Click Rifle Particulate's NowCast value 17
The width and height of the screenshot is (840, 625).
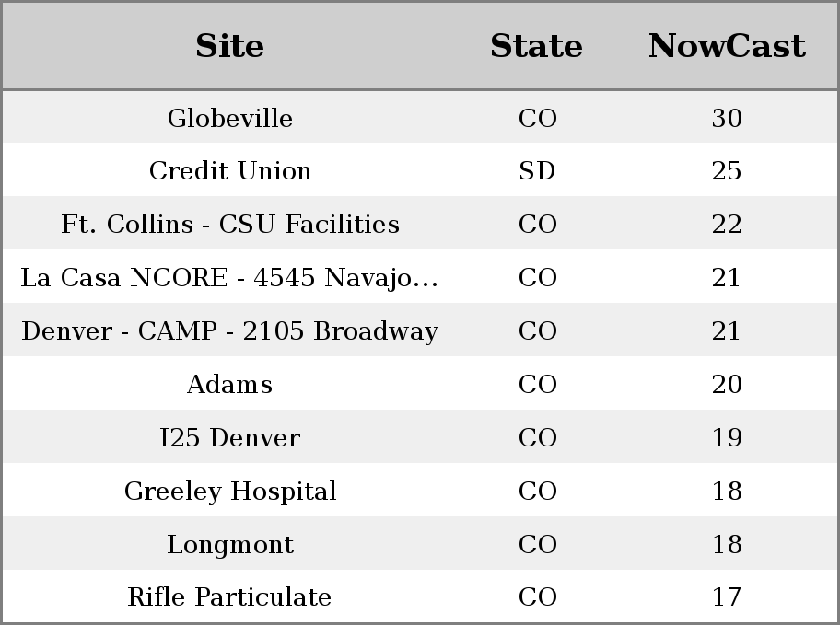point(727,597)
